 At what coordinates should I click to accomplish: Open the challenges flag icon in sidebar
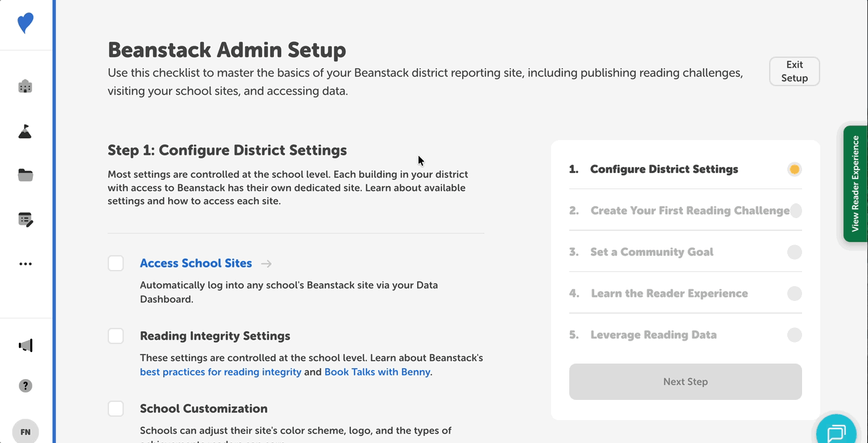pyautogui.click(x=25, y=131)
